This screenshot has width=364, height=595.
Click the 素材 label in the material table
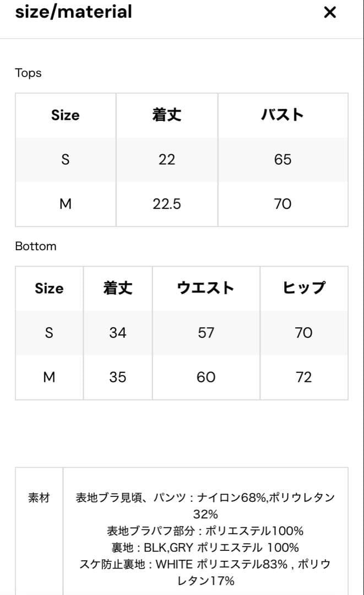(39, 498)
